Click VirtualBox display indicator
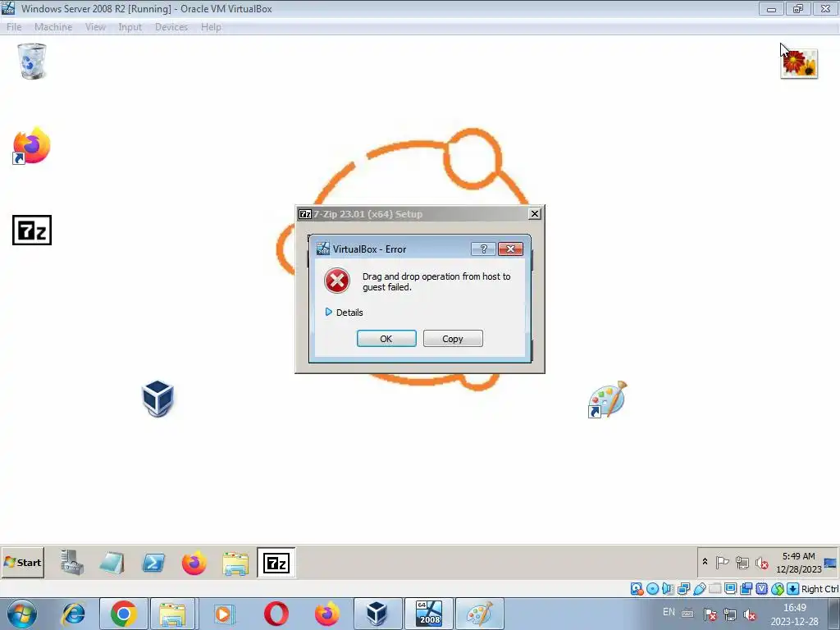 (730, 589)
